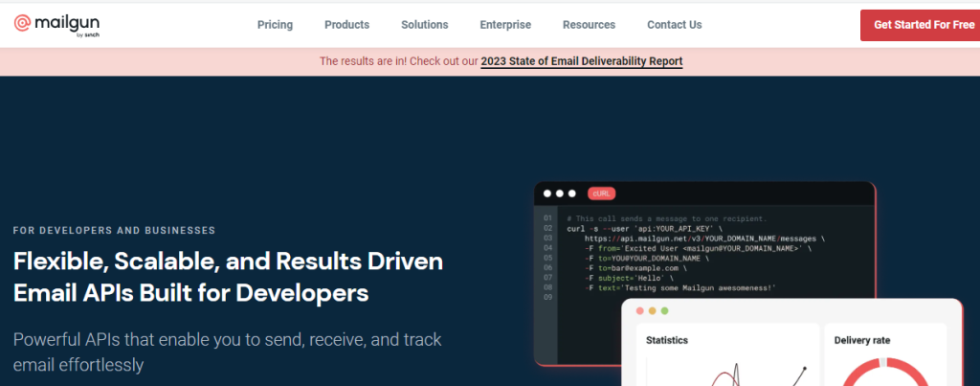Click the Delivery rate donut chart
980x386 pixels.
point(884,373)
